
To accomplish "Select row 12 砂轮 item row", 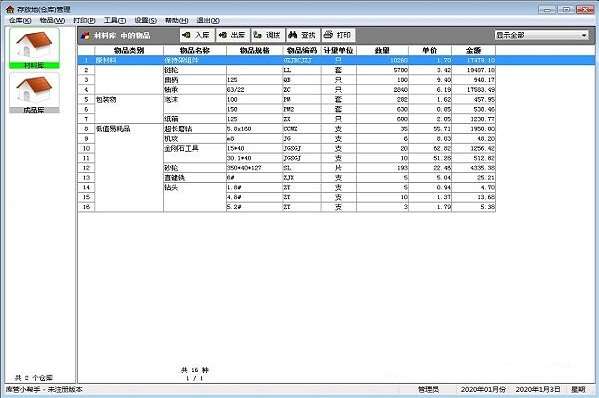I will coord(287,168).
